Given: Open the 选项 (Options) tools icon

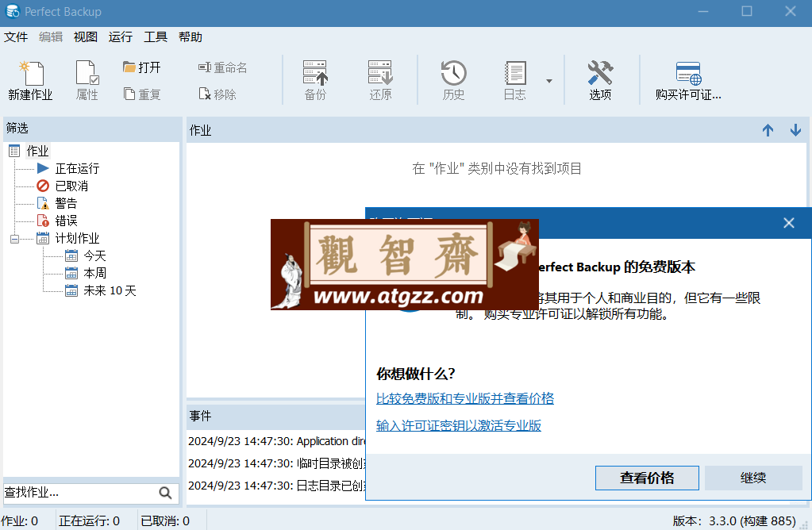Looking at the screenshot, I should point(600,80).
